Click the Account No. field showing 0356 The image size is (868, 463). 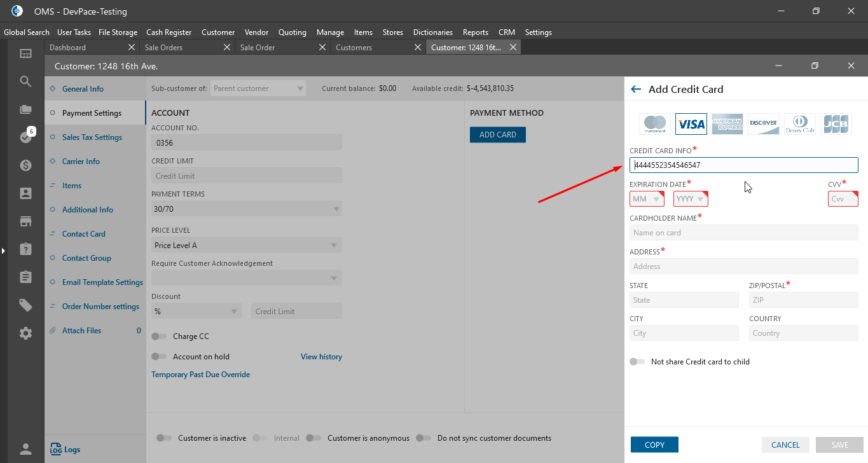click(x=247, y=142)
